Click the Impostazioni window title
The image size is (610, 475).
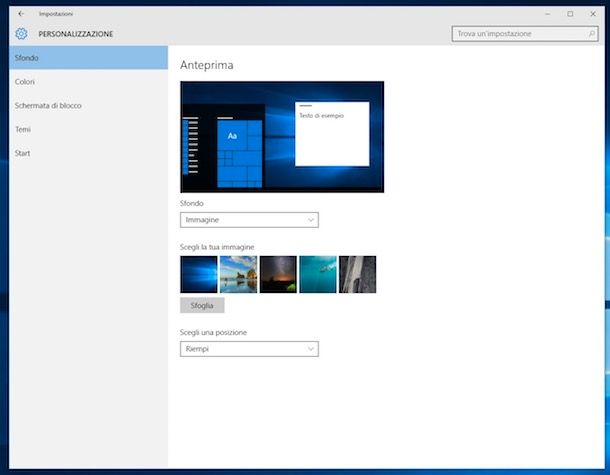pos(56,14)
